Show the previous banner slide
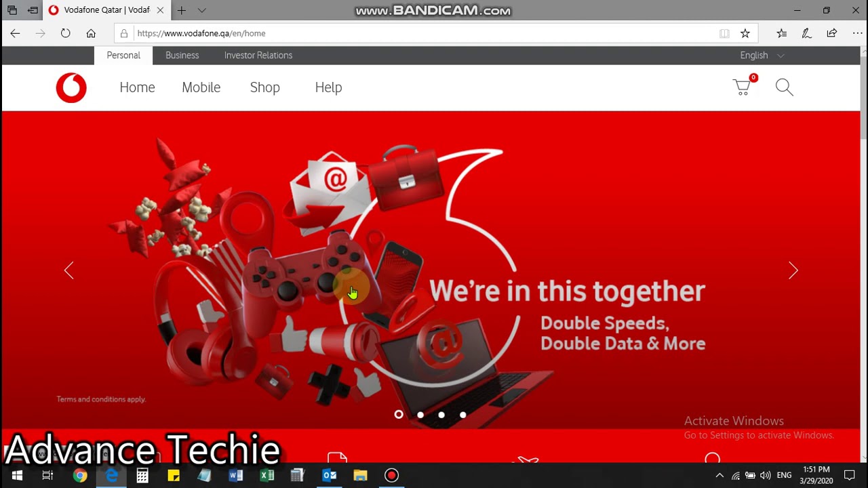Viewport: 868px width, 488px height. coord(68,270)
